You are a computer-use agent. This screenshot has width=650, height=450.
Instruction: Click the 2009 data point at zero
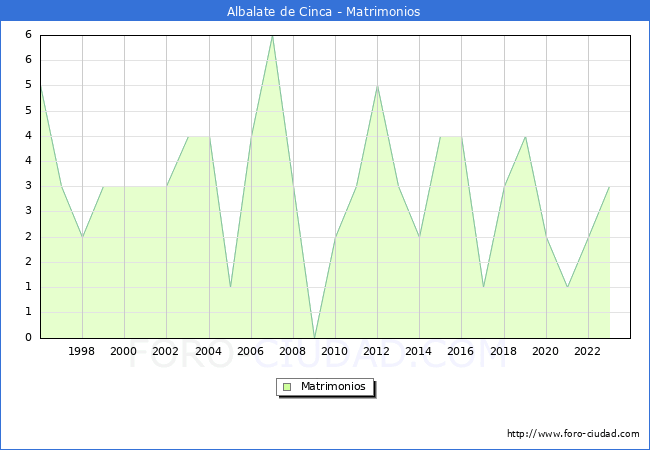click(315, 338)
